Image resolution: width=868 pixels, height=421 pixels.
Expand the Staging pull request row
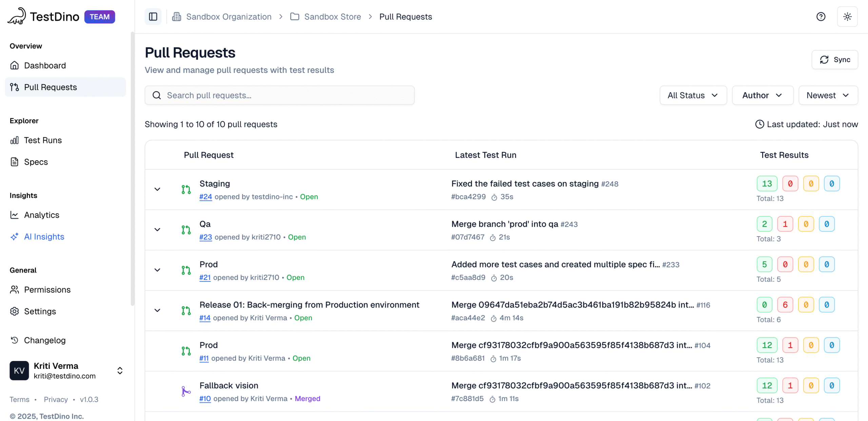[x=157, y=189]
